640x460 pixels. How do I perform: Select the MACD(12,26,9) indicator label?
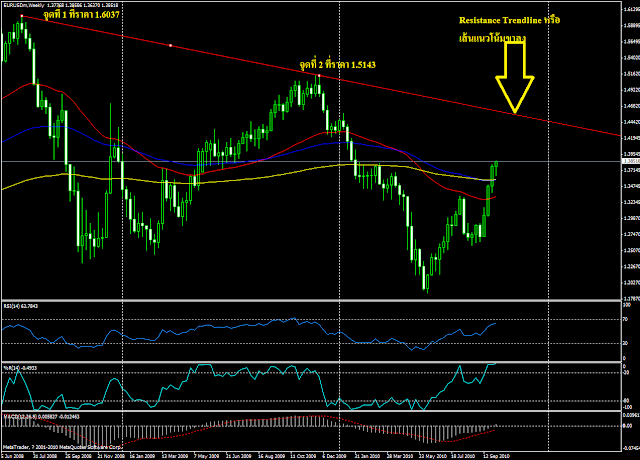[x=41, y=417]
